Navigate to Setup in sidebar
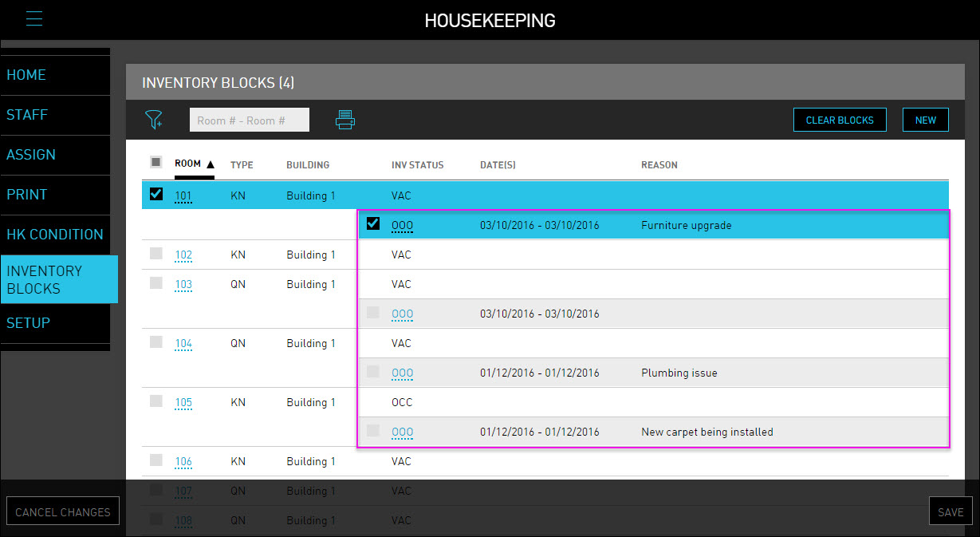Viewport: 980px width, 537px height. point(29,323)
